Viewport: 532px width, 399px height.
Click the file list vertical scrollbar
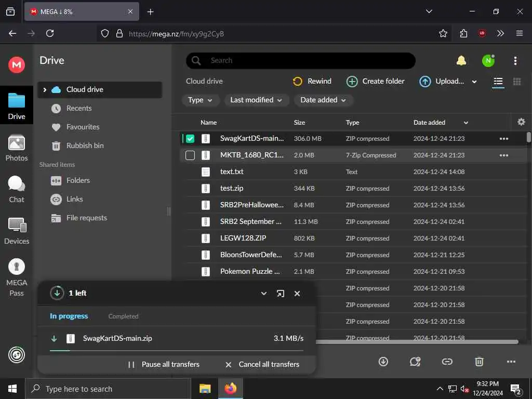528,137
